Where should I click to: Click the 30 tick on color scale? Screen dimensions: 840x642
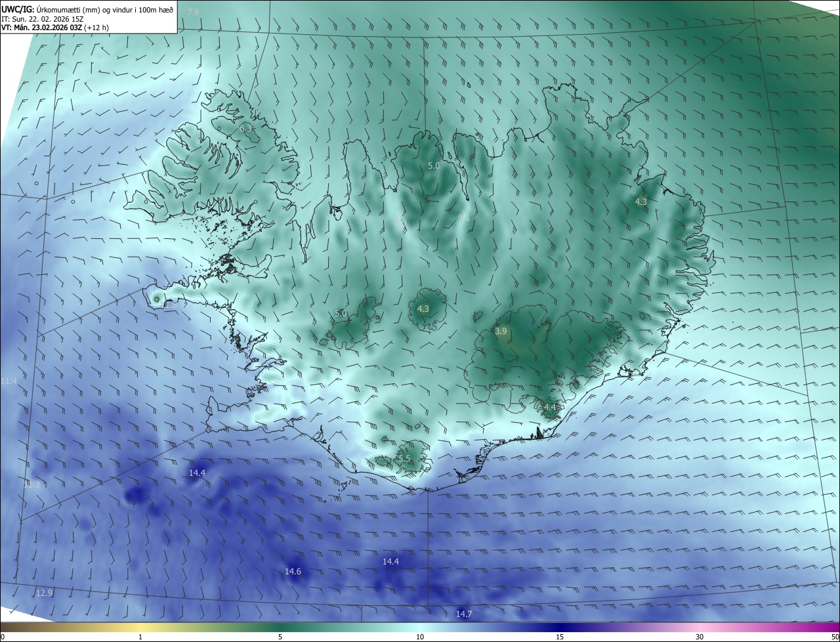[700, 637]
